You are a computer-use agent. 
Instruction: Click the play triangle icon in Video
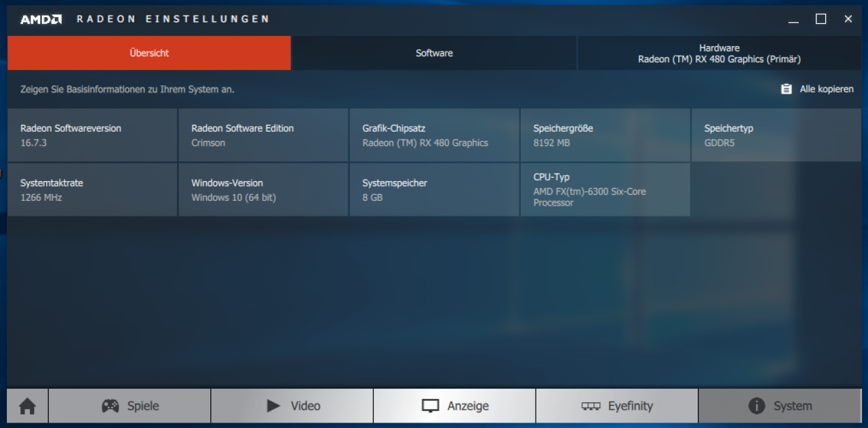click(273, 406)
